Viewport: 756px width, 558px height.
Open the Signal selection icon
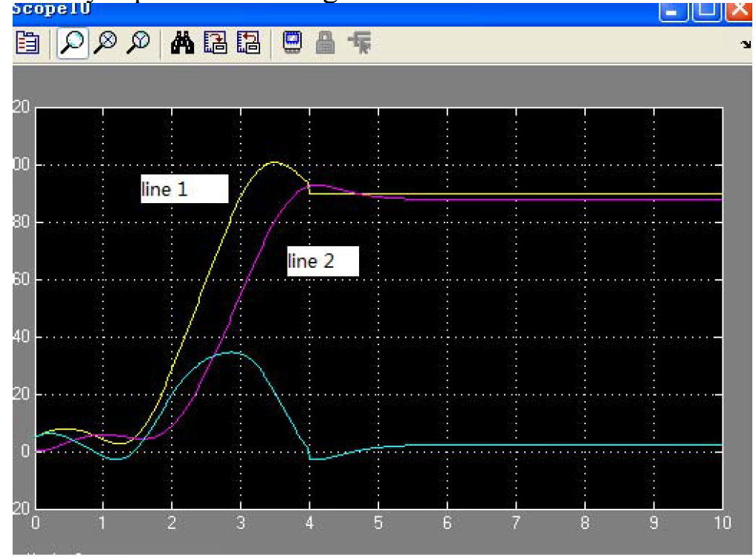click(359, 44)
